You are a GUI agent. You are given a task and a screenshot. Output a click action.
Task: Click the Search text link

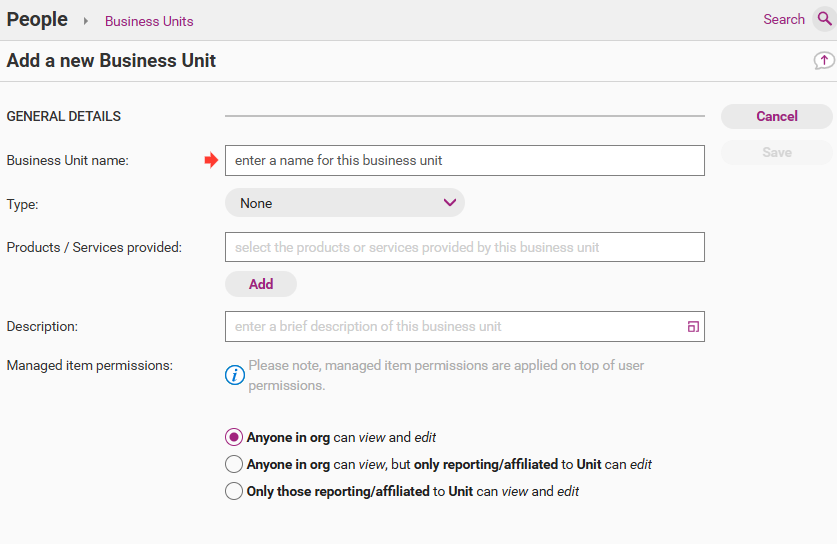click(x=783, y=20)
